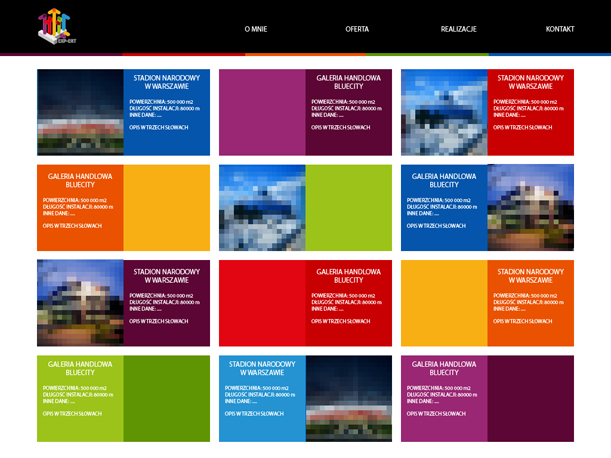
Task: Open night stadium photo beside dark blue card
Action: [80, 112]
